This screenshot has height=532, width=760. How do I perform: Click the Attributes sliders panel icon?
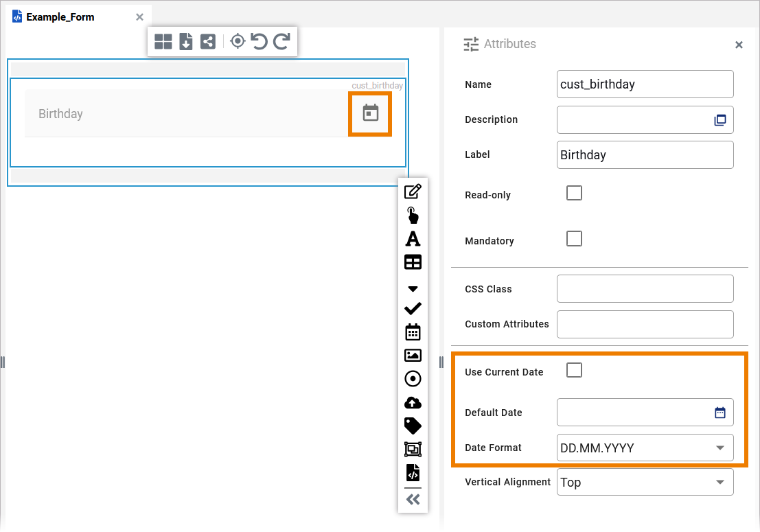pyautogui.click(x=471, y=45)
